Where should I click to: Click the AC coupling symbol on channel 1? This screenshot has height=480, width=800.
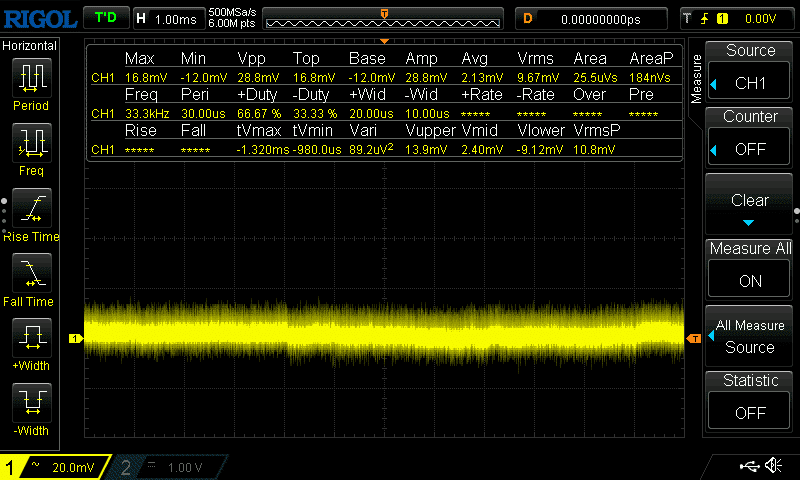click(35, 464)
